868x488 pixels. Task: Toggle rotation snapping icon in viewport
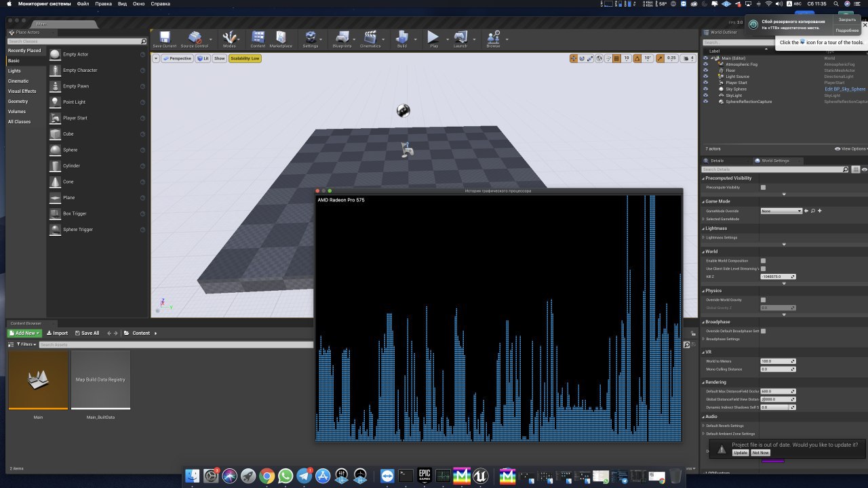coord(637,58)
